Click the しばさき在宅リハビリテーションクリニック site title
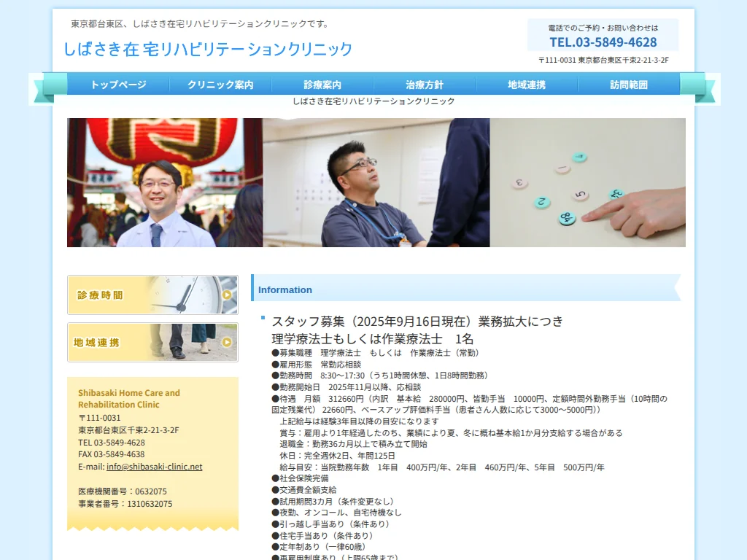Viewport: 747px width, 560px height. (208, 49)
